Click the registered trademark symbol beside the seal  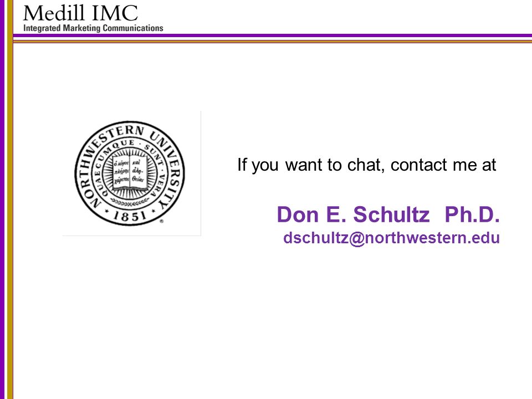click(x=161, y=221)
